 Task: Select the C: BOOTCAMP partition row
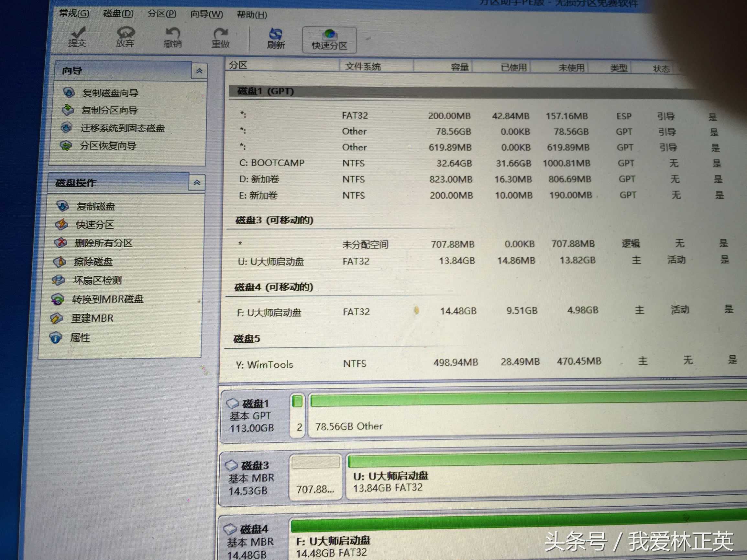[271, 163]
